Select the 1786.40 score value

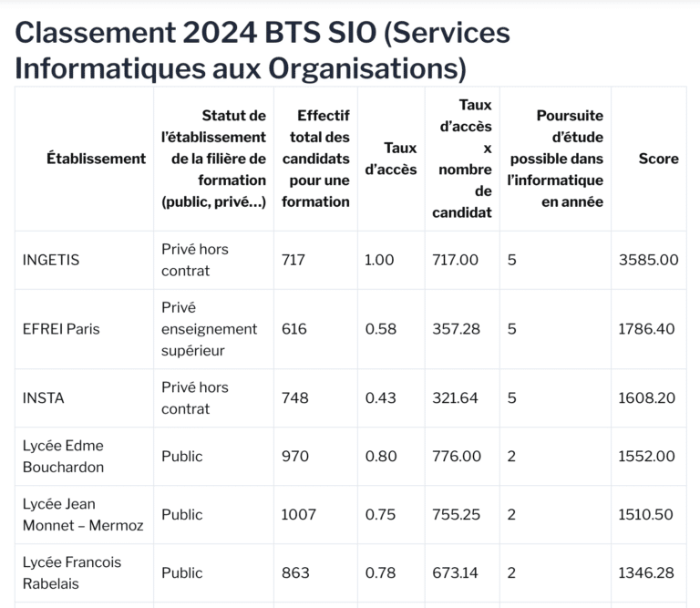tap(646, 329)
